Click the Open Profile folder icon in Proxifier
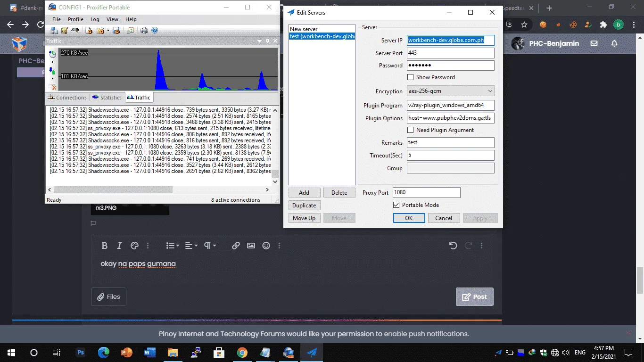The image size is (644, 362). click(100, 31)
